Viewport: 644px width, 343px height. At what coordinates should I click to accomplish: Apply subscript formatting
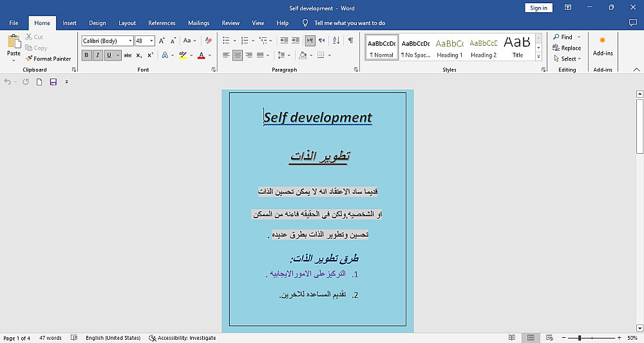pyautogui.click(x=139, y=55)
